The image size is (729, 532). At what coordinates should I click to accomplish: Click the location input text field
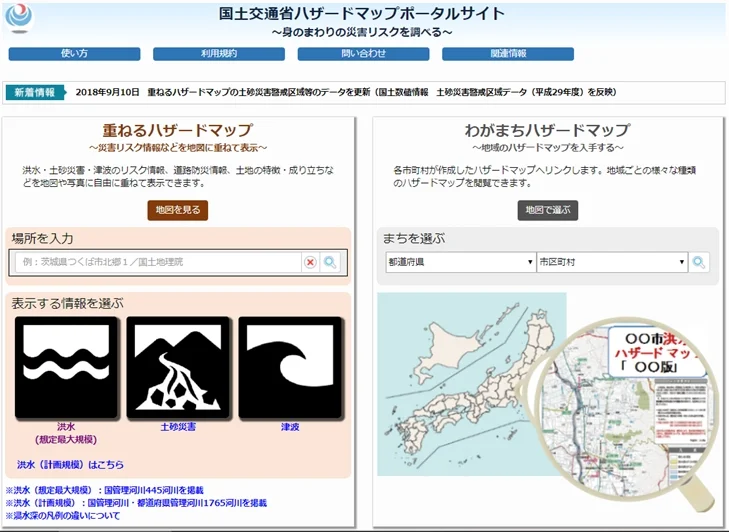(158, 262)
